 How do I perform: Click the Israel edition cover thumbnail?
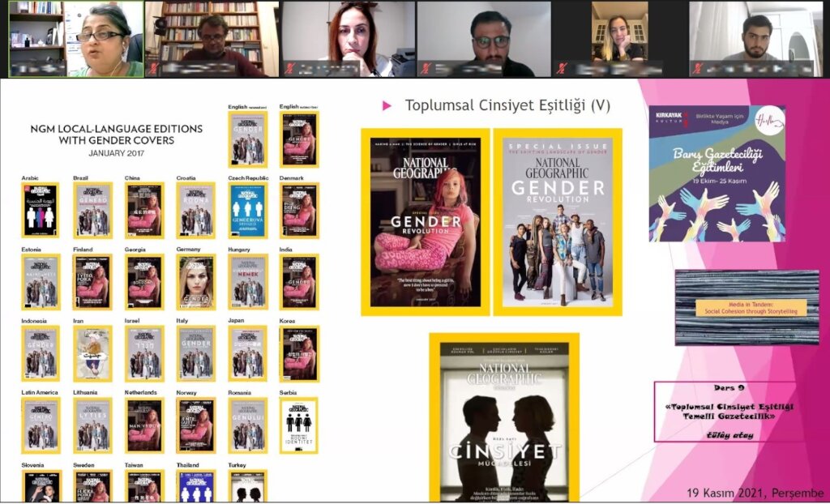(144, 353)
